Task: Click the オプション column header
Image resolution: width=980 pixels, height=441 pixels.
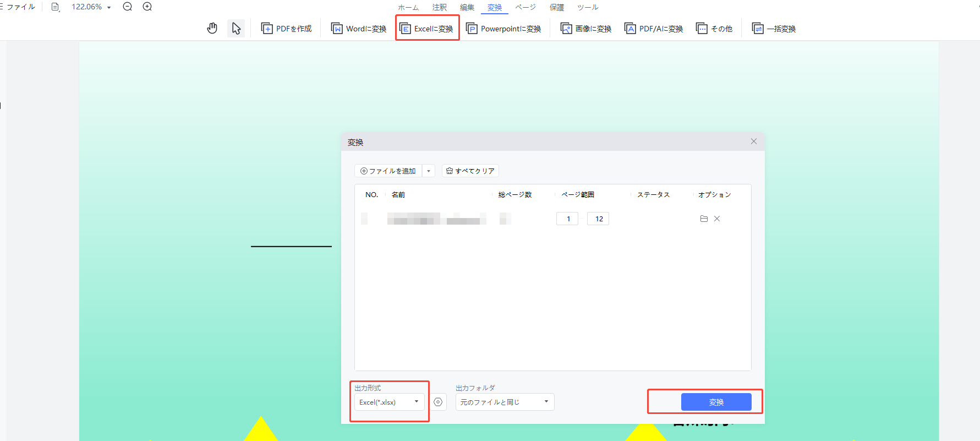Action: click(x=715, y=195)
